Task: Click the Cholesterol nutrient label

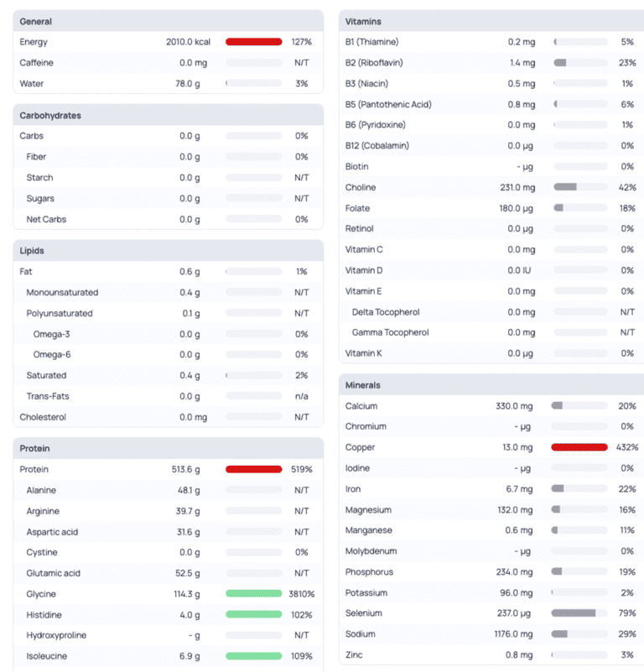Action: (43, 417)
